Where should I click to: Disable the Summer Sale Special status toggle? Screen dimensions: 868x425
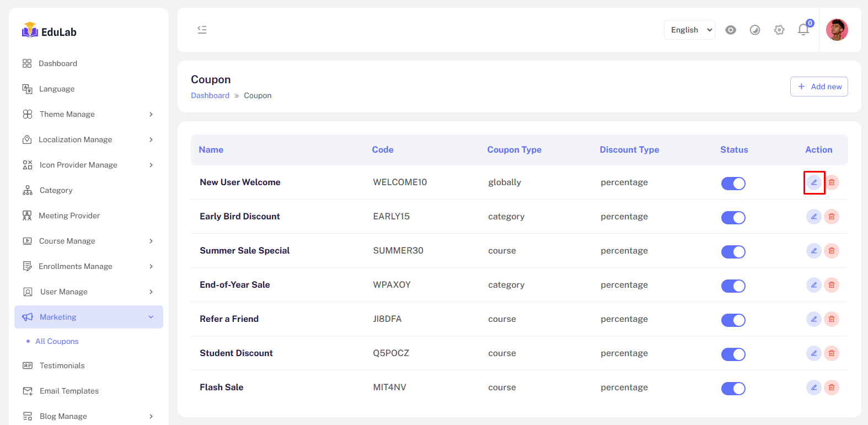click(x=733, y=252)
